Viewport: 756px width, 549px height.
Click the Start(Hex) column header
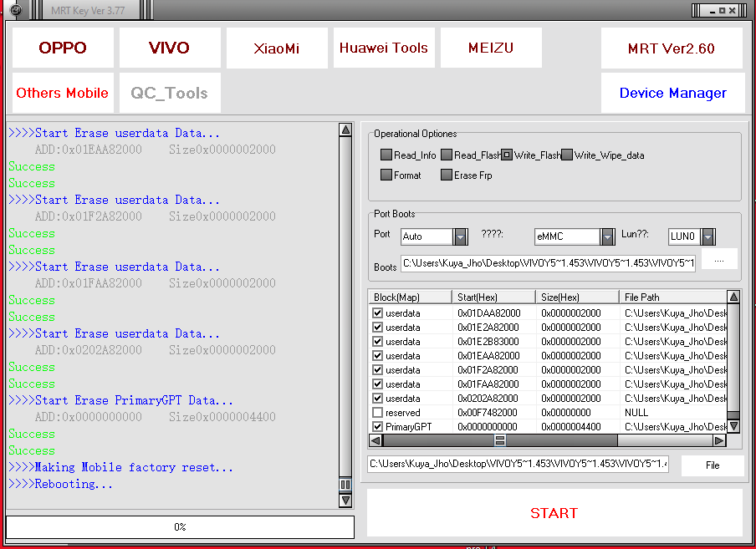493,297
